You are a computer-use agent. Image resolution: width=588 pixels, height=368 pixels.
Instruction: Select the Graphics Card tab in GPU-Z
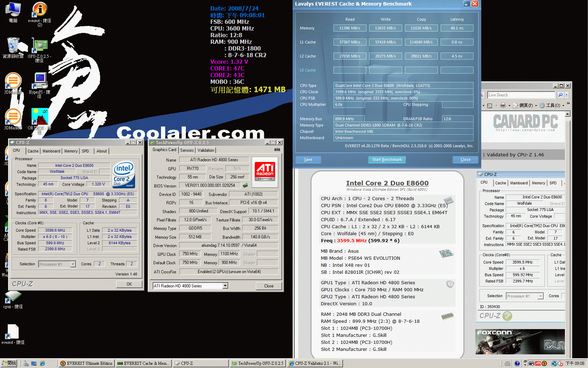[x=164, y=150]
